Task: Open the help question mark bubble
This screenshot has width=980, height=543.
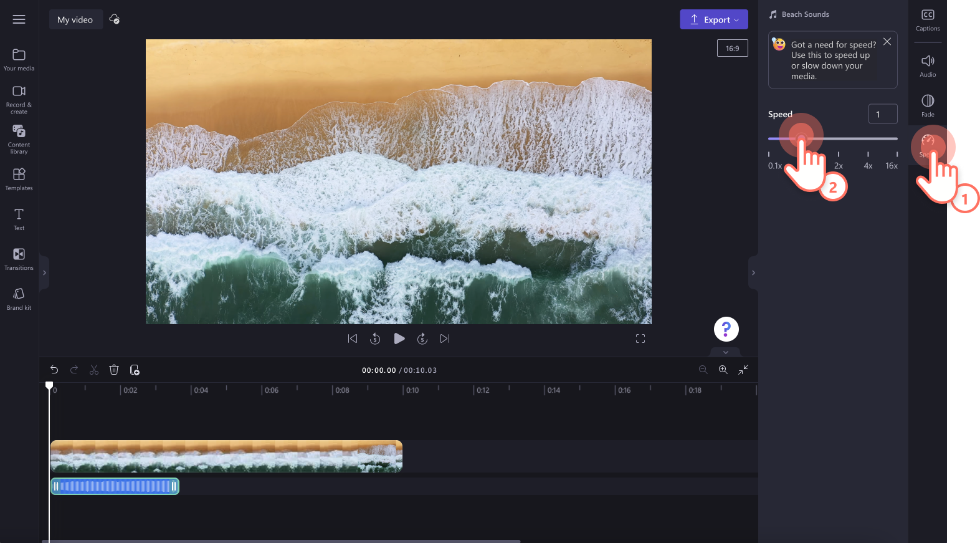Action: pos(726,329)
